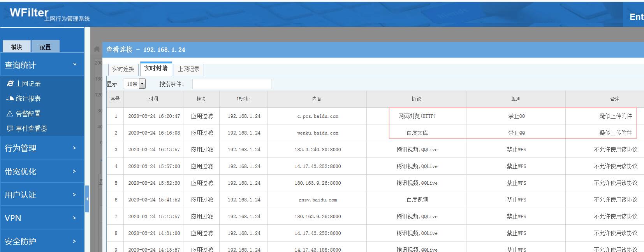
Task: Sort table by the 时间 column header
Action: coord(153,99)
